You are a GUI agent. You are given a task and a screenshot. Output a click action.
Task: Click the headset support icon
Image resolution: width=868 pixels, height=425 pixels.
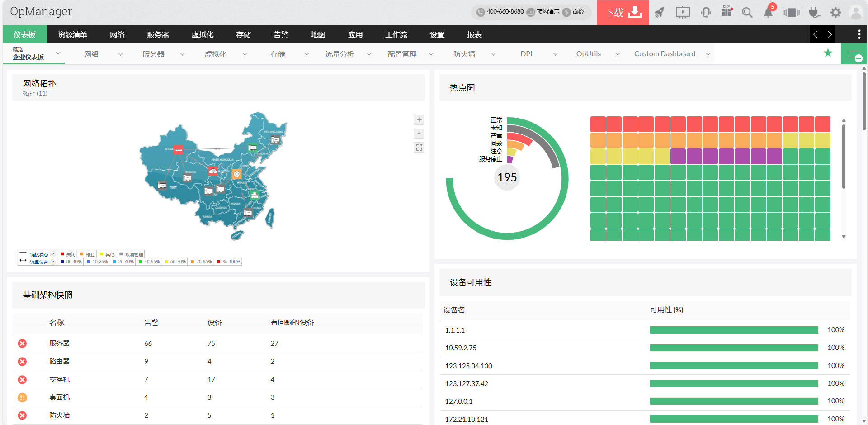pyautogui.click(x=706, y=13)
